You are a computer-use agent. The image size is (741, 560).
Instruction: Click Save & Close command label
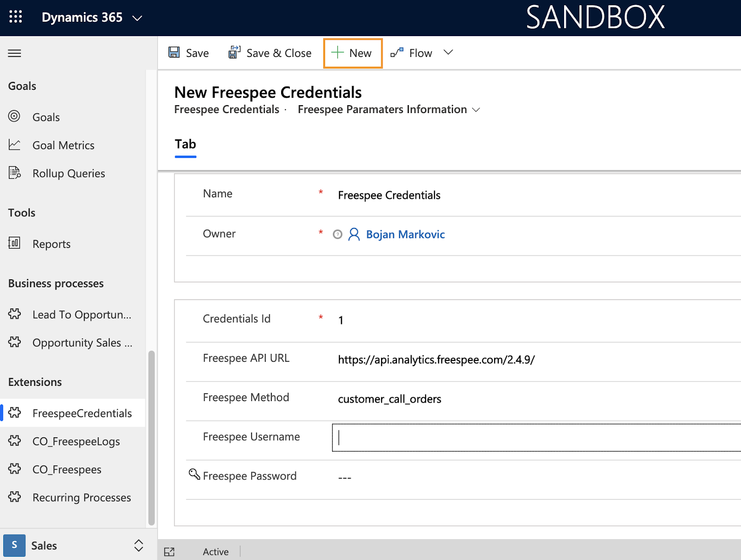point(279,53)
